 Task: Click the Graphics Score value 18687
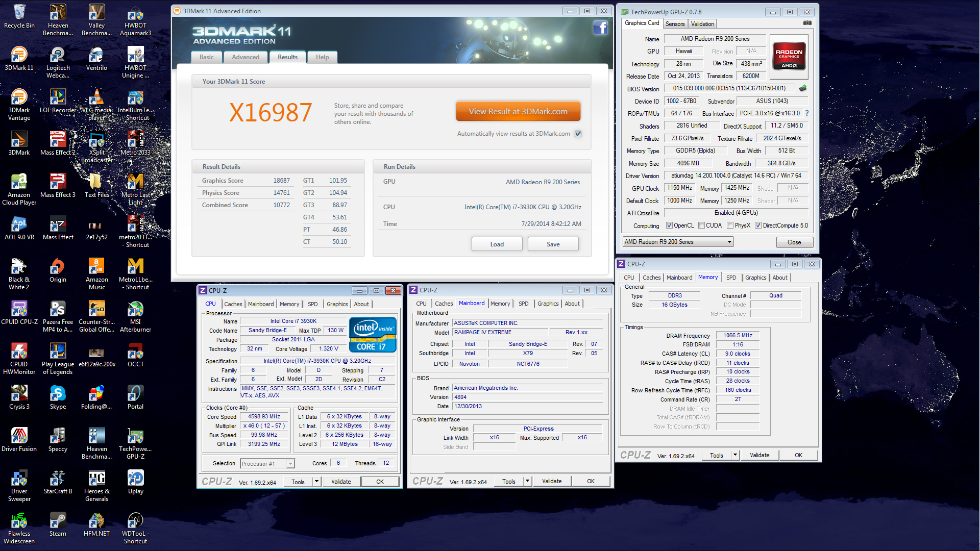click(281, 181)
